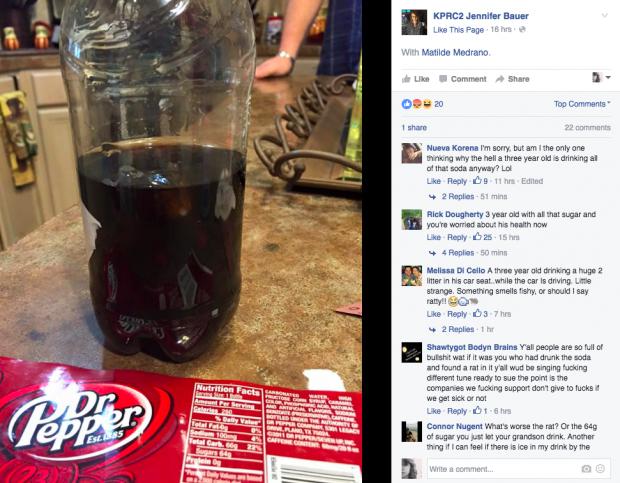Click the Matilde Medrano tagged name link
The height and width of the screenshot is (483, 620).
455,53
